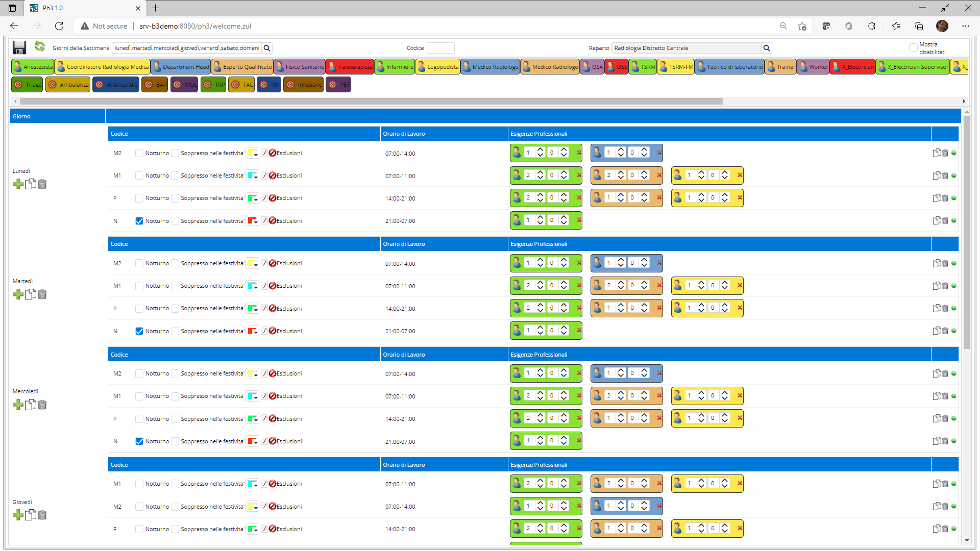Select the PET target chip
Screen dimensions: 980x551
(338, 85)
